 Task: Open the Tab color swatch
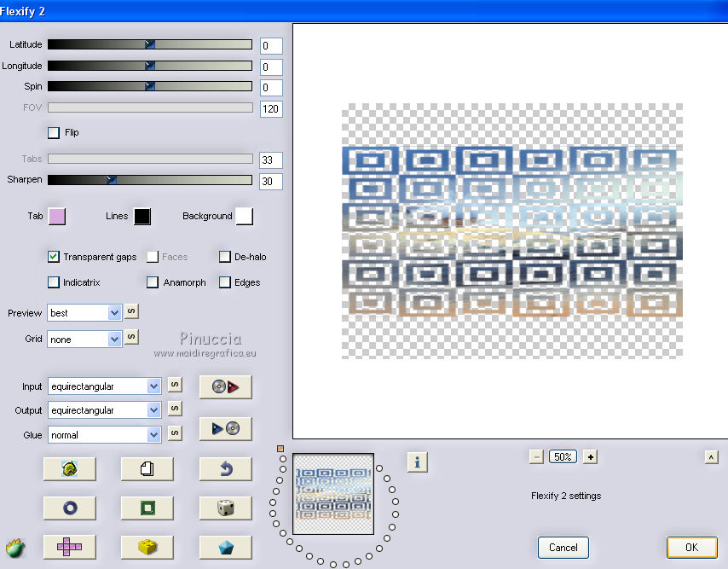pos(57,217)
